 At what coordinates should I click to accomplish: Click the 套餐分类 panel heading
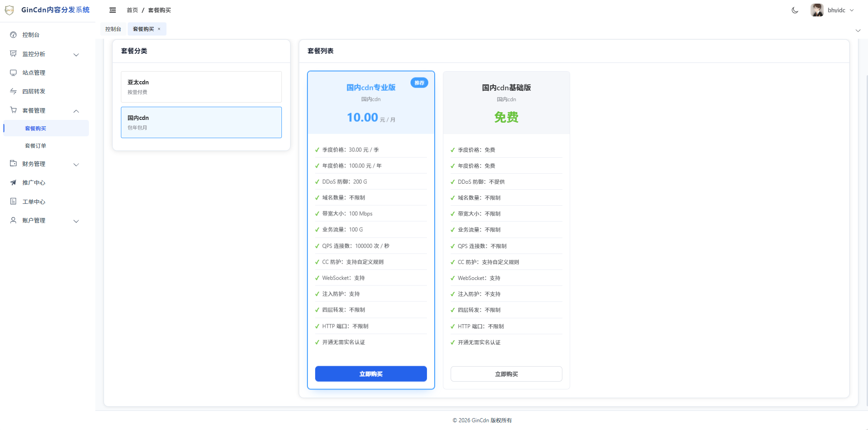(x=134, y=51)
